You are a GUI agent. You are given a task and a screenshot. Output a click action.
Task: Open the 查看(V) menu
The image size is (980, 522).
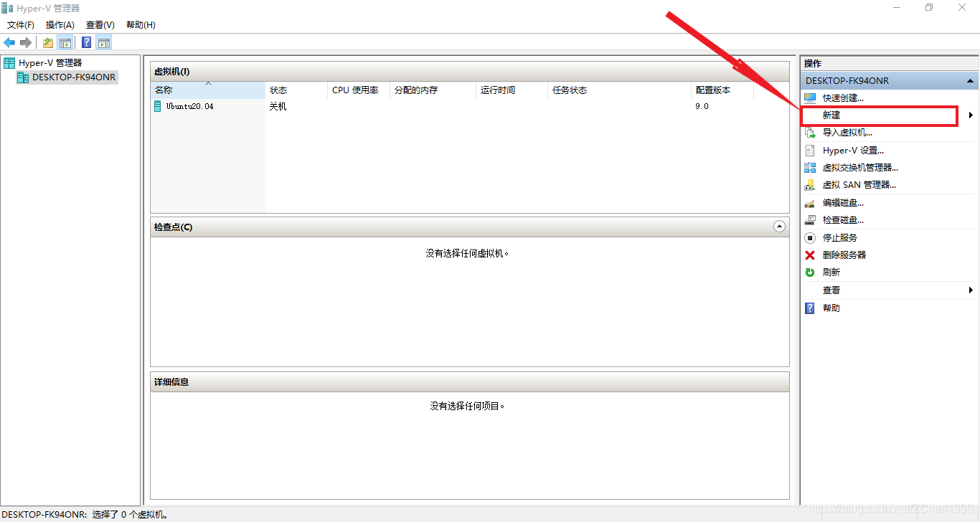pyautogui.click(x=100, y=25)
